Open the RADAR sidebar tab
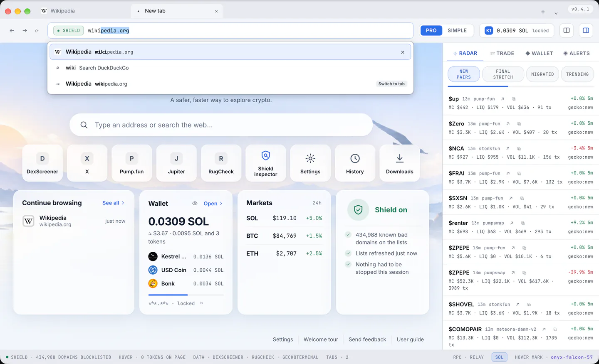 [465, 53]
